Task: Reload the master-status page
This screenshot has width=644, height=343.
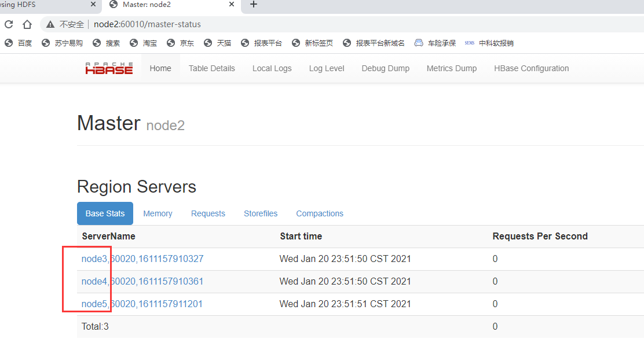Action: 8,24
